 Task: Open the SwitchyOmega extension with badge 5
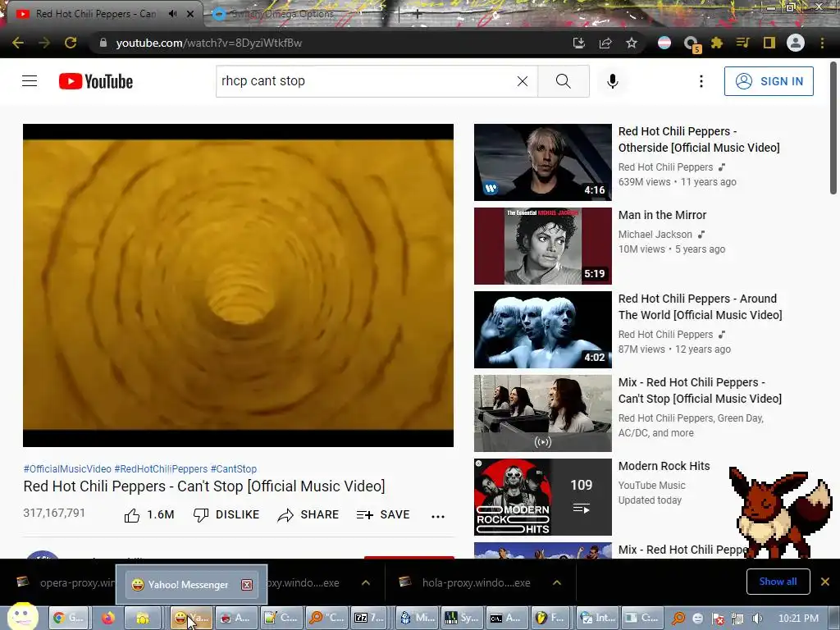[692, 44]
